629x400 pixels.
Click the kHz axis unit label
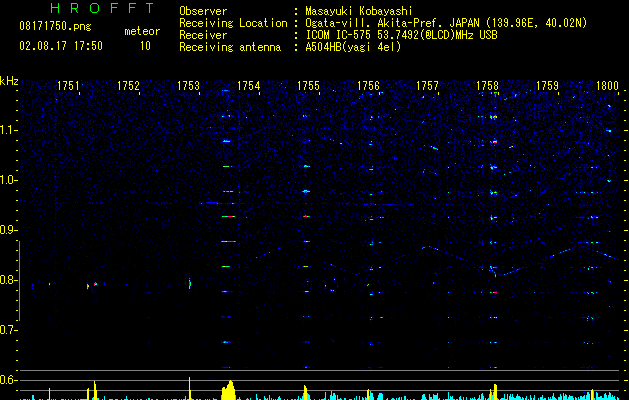9,81
